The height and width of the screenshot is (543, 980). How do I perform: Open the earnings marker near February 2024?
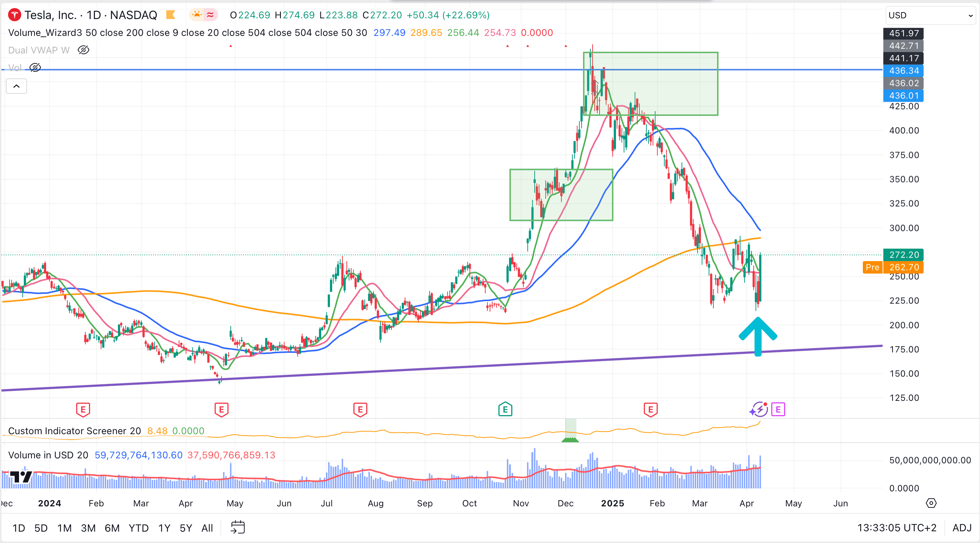[83, 410]
